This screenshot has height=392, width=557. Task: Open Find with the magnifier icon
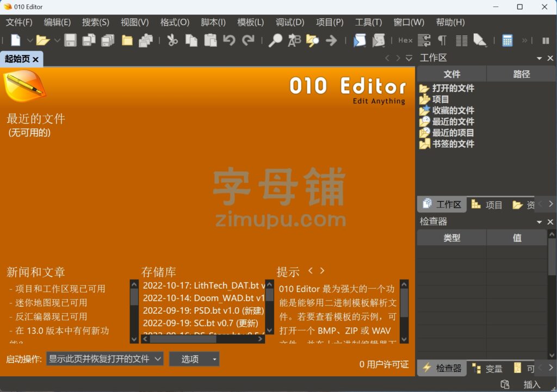[x=275, y=40]
